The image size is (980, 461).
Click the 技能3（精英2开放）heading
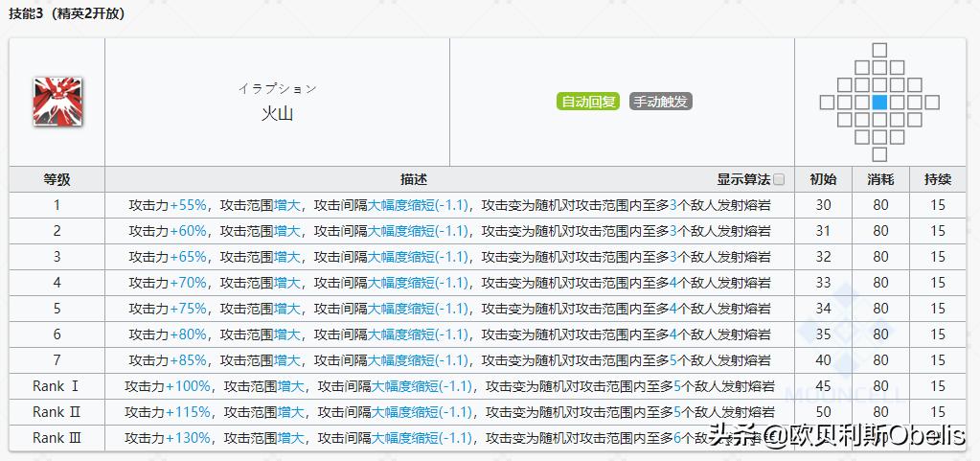[67, 13]
